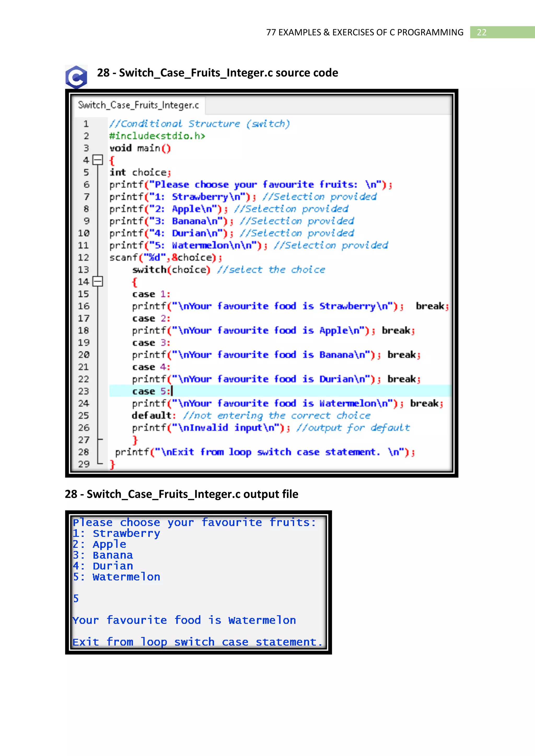Click the int choice; declaration

pyautogui.click(x=140, y=173)
